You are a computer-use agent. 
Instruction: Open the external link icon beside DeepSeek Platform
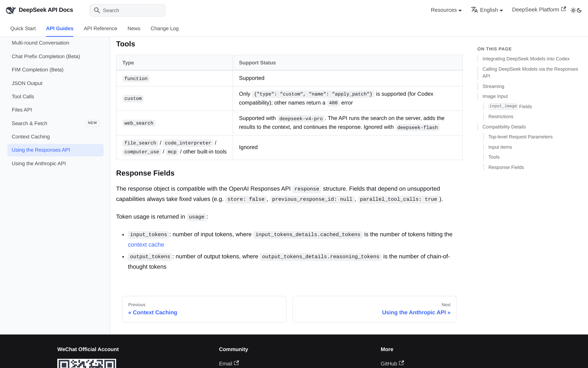tap(563, 9)
